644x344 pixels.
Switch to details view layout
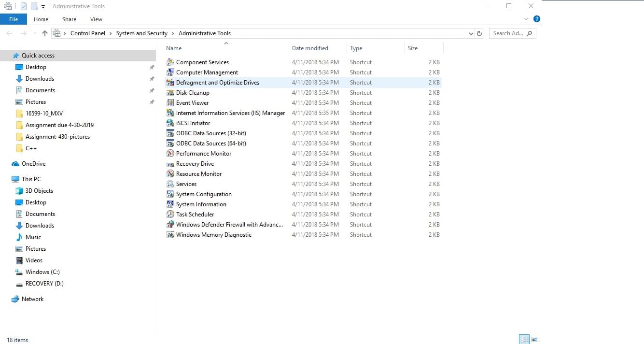tap(524, 339)
